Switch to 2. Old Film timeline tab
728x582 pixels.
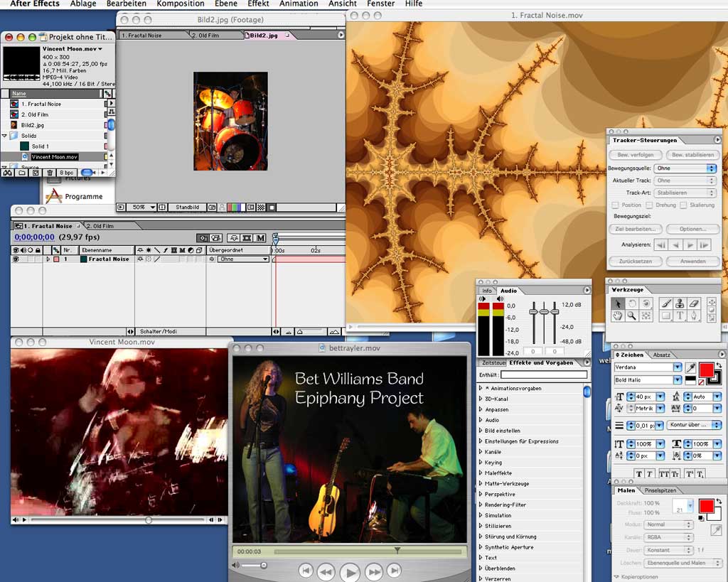point(100,226)
